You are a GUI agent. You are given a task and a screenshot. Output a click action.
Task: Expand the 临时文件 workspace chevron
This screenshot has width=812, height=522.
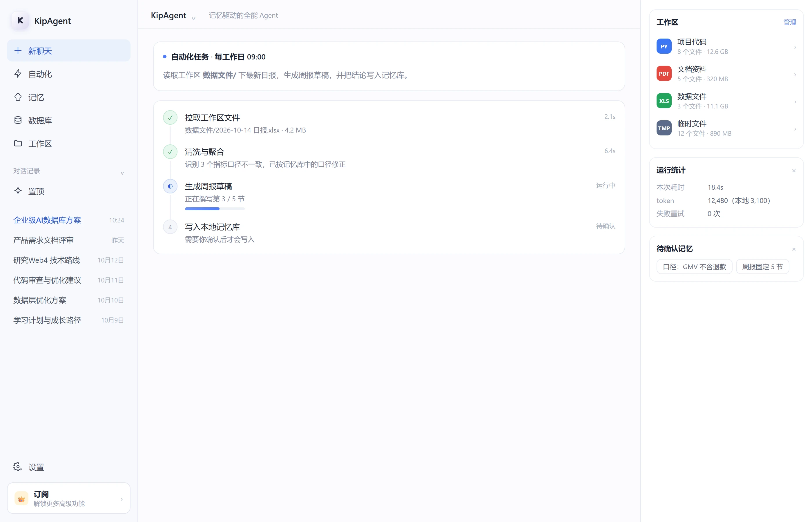(795, 129)
